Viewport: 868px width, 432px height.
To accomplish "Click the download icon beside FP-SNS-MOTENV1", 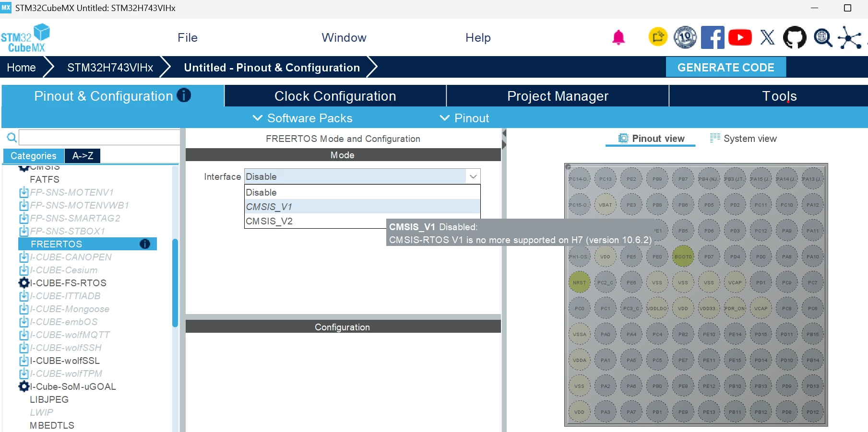I will click(24, 192).
